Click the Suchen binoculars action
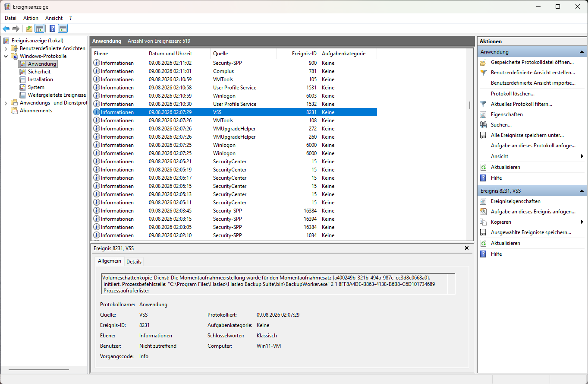This screenshot has height=384, width=588. (x=501, y=125)
